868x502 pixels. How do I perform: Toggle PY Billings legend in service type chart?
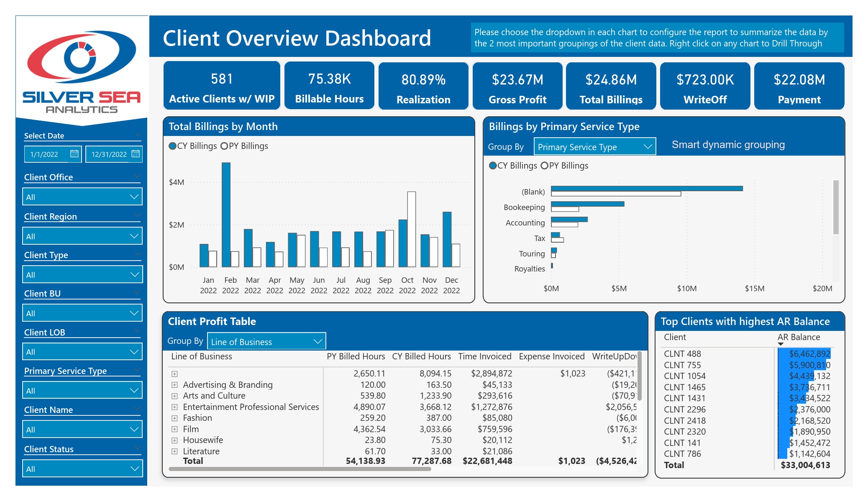coord(564,166)
